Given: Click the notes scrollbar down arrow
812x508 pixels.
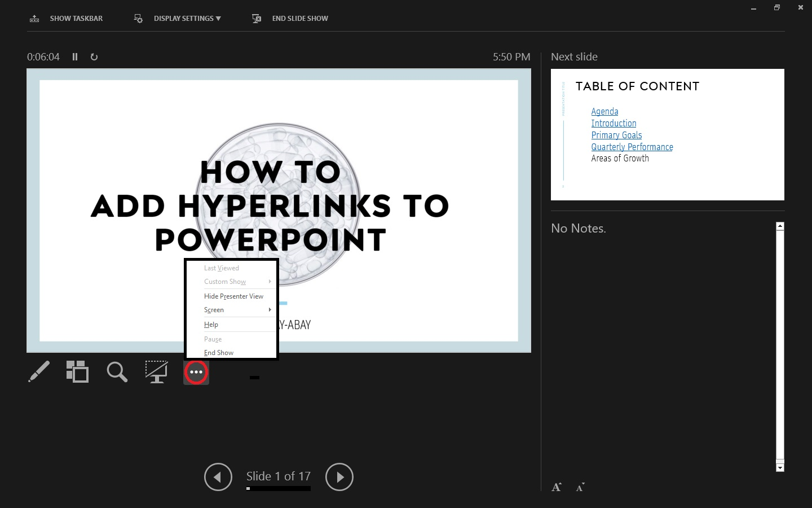Looking at the screenshot, I should pyautogui.click(x=780, y=468).
